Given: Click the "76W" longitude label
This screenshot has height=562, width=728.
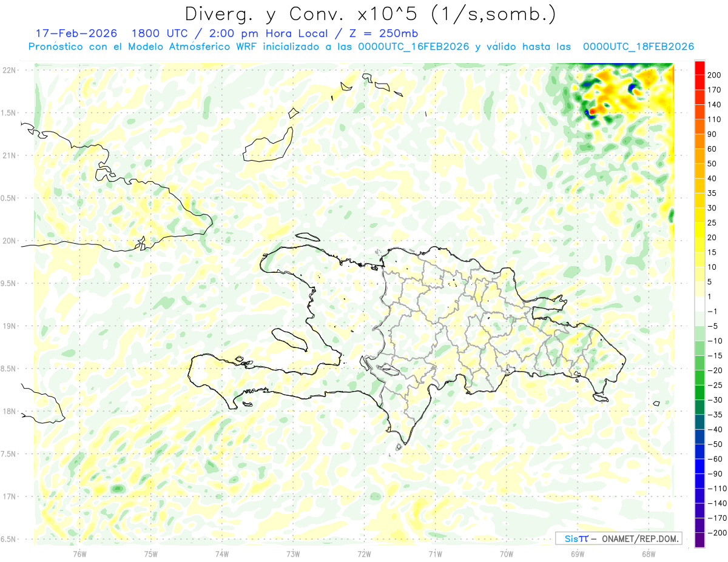Looking at the screenshot, I should pos(79,554).
